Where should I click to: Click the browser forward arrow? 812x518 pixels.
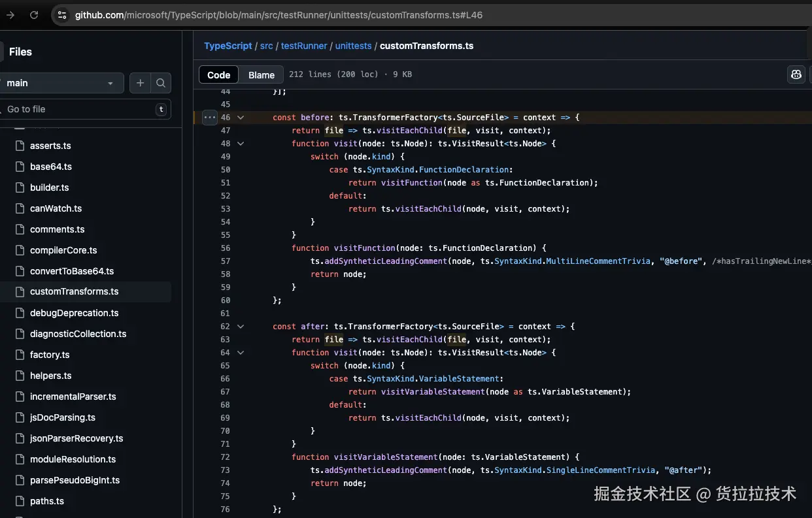click(x=10, y=14)
